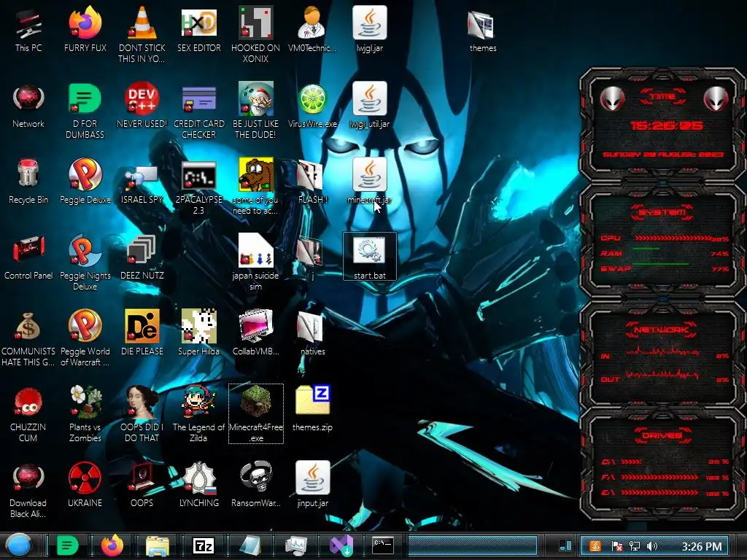Open Visual Studio from the taskbar

coord(341,545)
